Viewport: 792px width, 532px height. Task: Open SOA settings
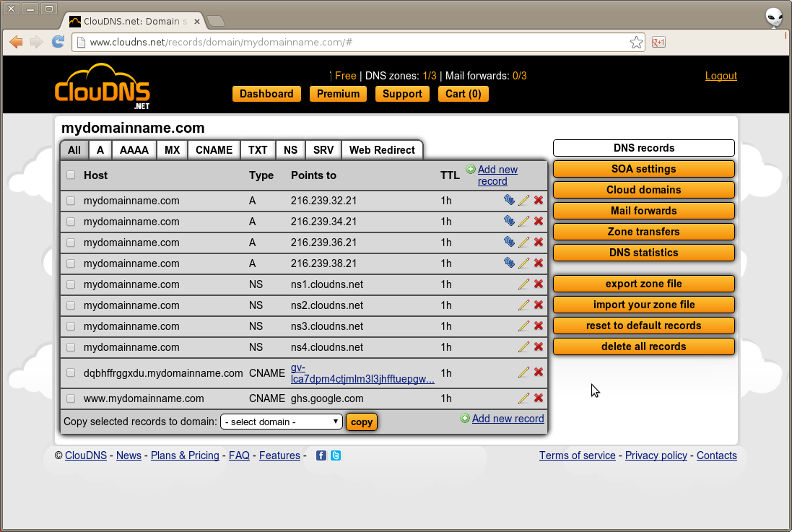pos(643,169)
